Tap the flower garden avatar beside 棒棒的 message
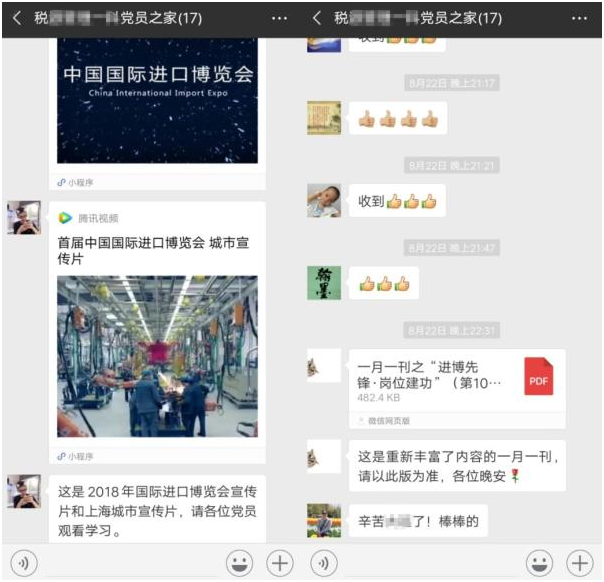Image resolution: width=604 pixels, height=582 pixels. click(324, 521)
